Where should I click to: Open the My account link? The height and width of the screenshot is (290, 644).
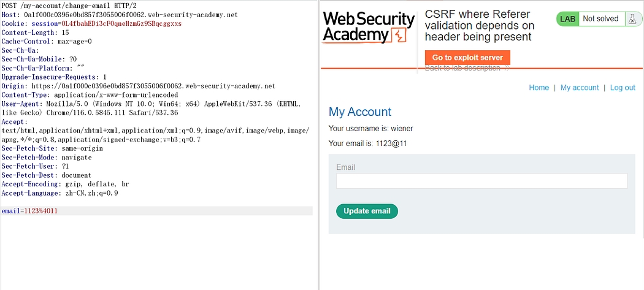point(579,88)
